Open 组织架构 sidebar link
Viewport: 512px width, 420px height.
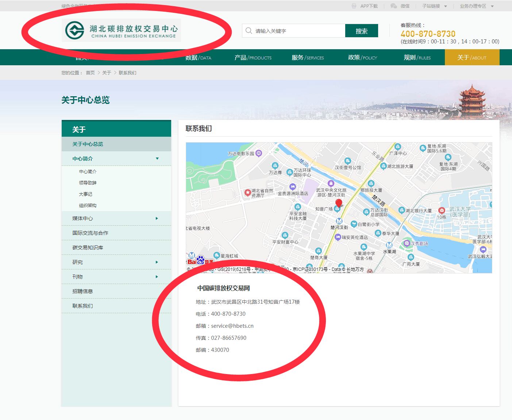click(88, 205)
